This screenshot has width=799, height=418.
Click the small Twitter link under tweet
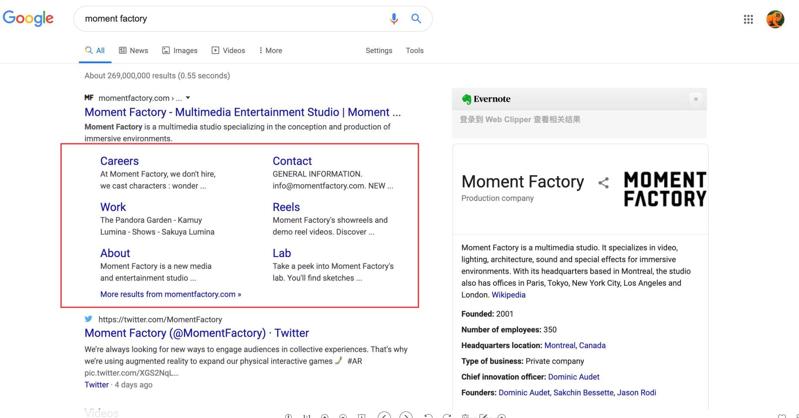click(x=96, y=385)
